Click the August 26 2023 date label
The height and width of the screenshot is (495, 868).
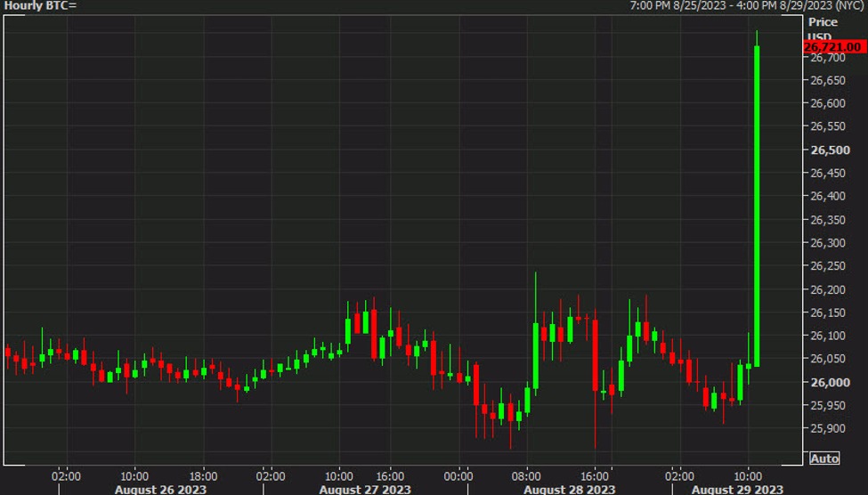coord(160,490)
